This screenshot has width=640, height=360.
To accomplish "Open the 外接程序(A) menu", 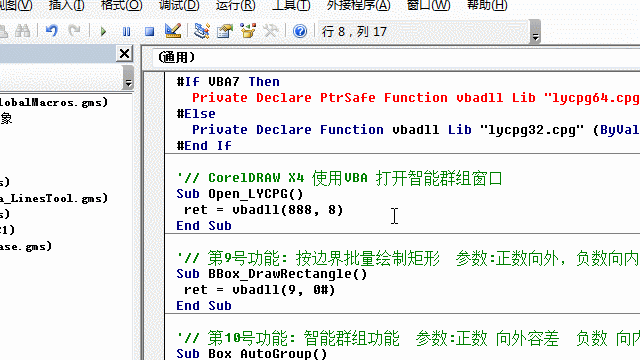I will (x=358, y=6).
